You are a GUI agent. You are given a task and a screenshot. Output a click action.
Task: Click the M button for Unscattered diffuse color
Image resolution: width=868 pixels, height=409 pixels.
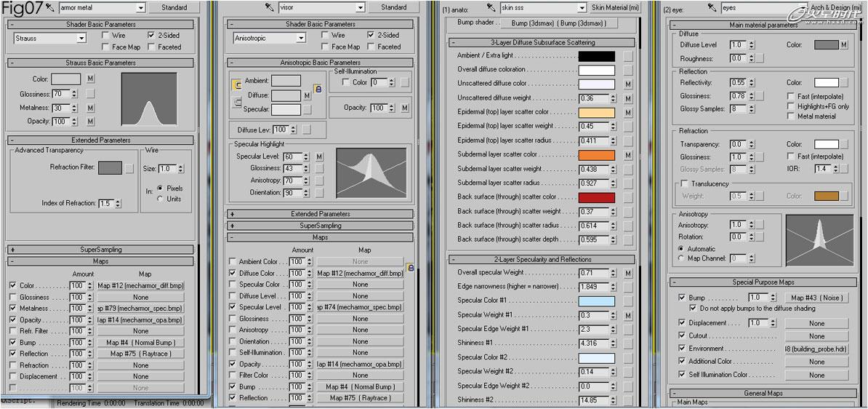[628, 84]
